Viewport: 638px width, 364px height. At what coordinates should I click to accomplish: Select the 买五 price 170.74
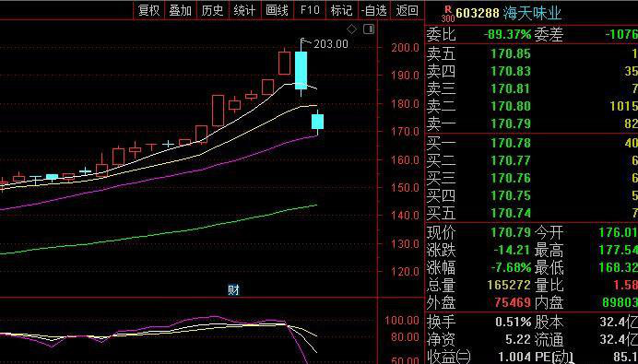511,213
